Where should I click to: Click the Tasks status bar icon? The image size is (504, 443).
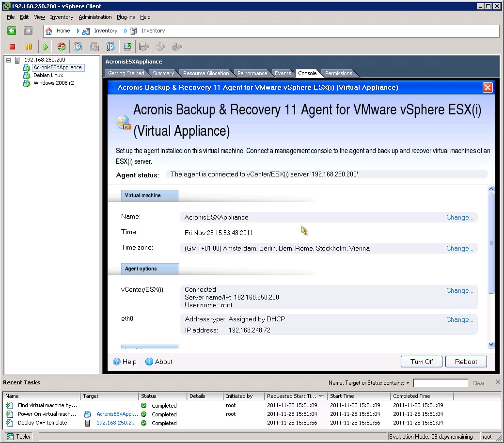(x=10, y=437)
